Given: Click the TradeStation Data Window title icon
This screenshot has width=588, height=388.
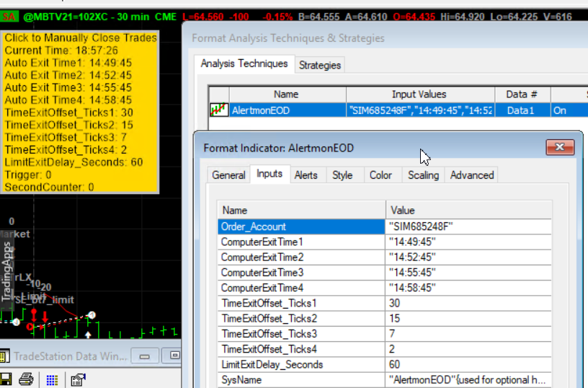Looking at the screenshot, I should [6, 356].
